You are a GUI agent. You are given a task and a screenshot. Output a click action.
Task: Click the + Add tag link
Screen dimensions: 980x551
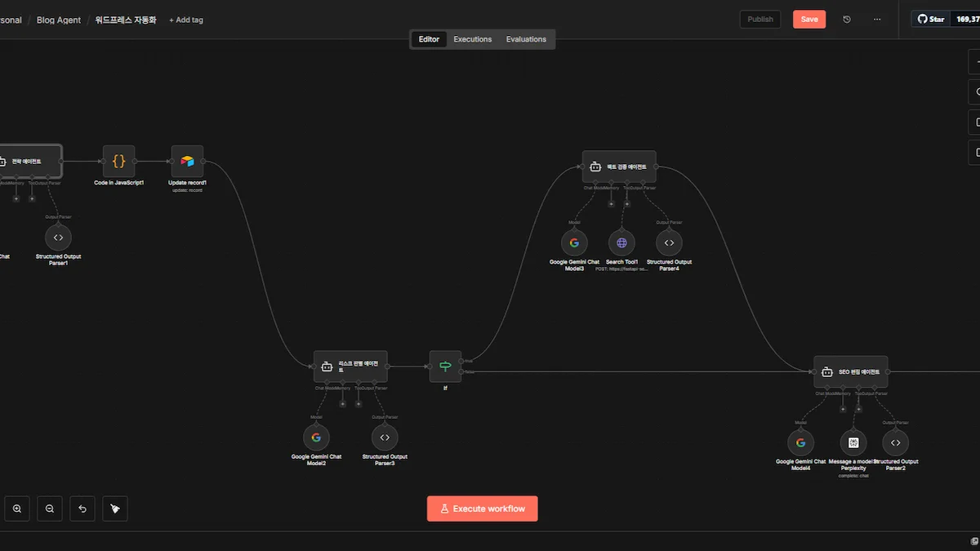pos(186,20)
